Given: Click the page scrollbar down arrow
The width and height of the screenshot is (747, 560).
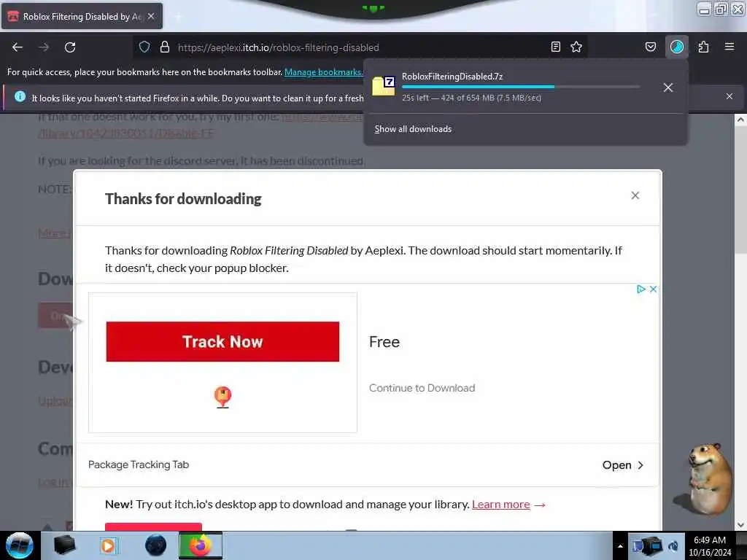Looking at the screenshot, I should pos(740,525).
